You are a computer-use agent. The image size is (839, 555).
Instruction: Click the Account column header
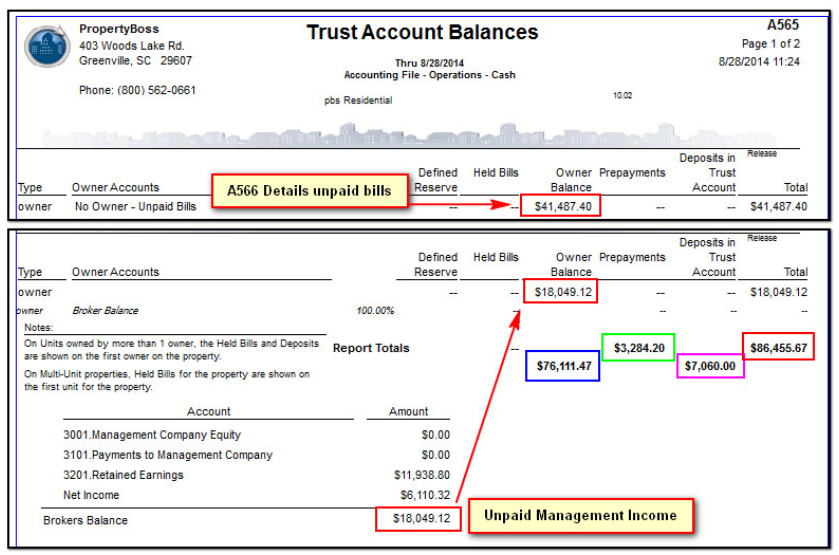208,412
